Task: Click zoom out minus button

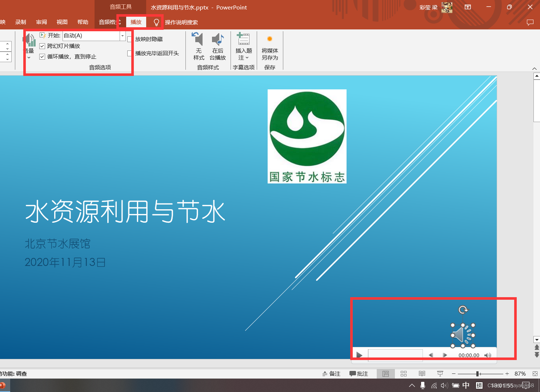Action: click(x=453, y=373)
